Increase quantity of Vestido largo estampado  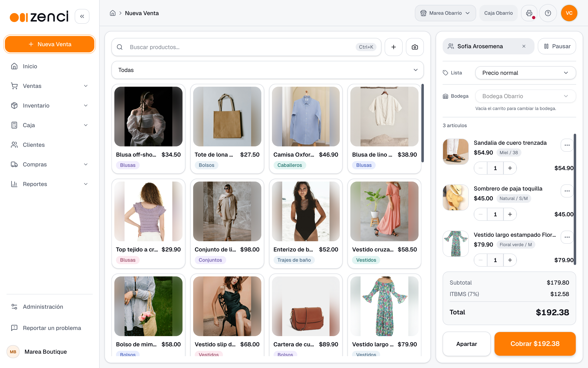coord(510,260)
